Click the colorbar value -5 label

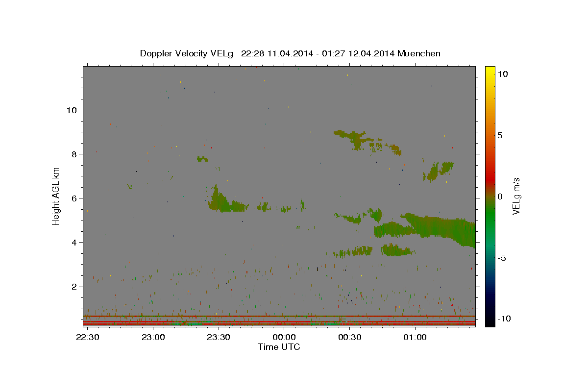tap(501, 257)
